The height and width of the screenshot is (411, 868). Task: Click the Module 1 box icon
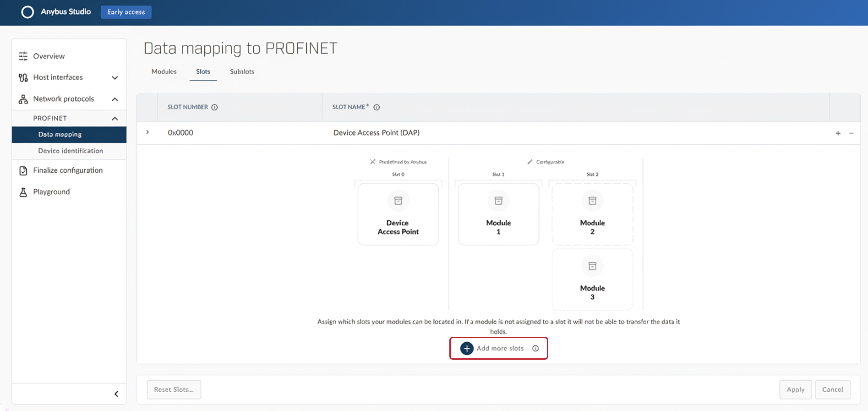[x=499, y=201]
